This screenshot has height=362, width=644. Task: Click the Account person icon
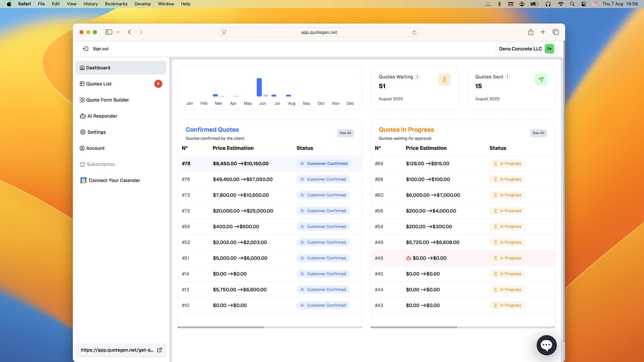coord(82,148)
